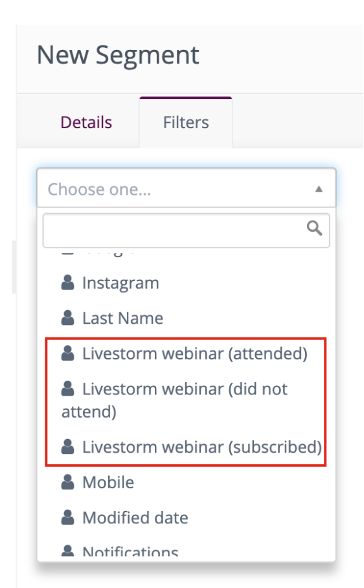The width and height of the screenshot is (364, 588).
Task: Pick the Livestorm webinar (did not attend) option
Action: click(x=187, y=400)
